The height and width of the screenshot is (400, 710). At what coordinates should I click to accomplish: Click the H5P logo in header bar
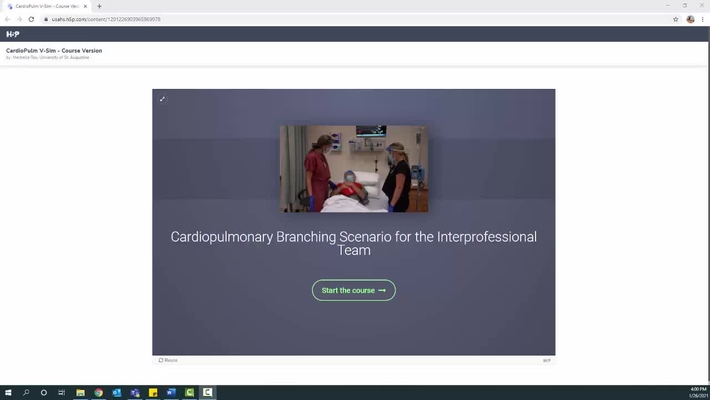13,34
